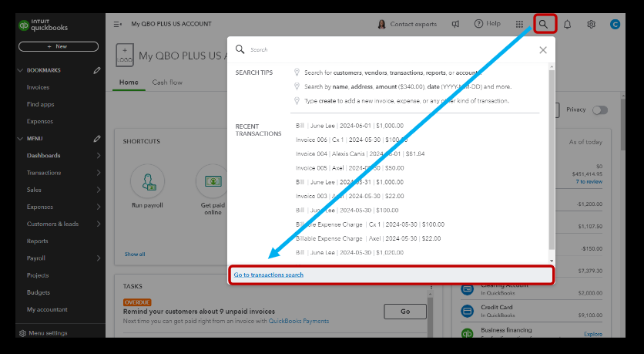Expand the Payroll submenu arrow
Image resolution: width=644 pixels, height=354 pixels.
[99, 258]
